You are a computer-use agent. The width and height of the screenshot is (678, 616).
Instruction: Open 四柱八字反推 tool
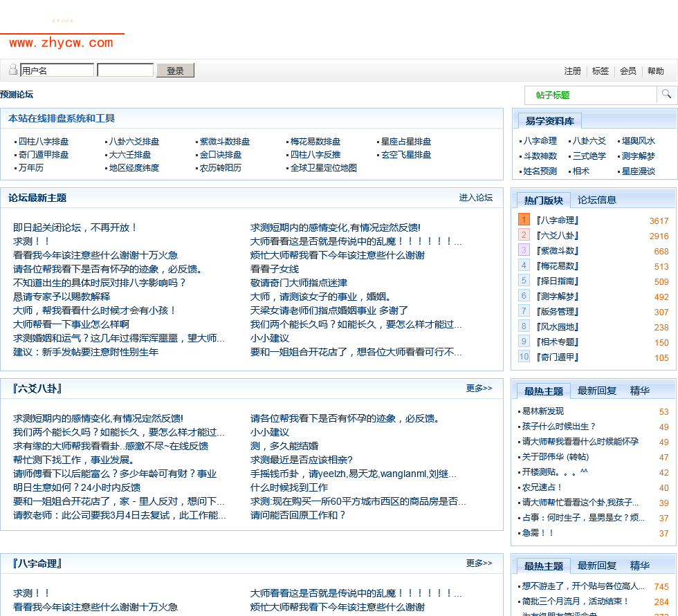(x=315, y=155)
